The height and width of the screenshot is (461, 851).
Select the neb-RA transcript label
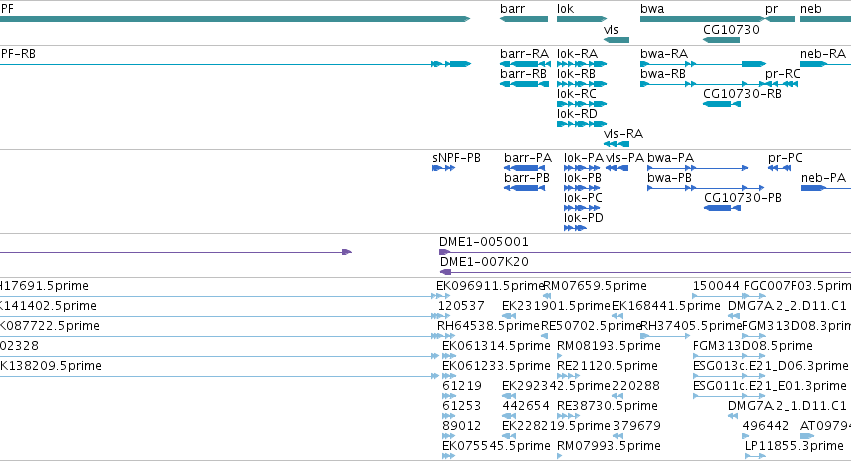click(x=823, y=54)
